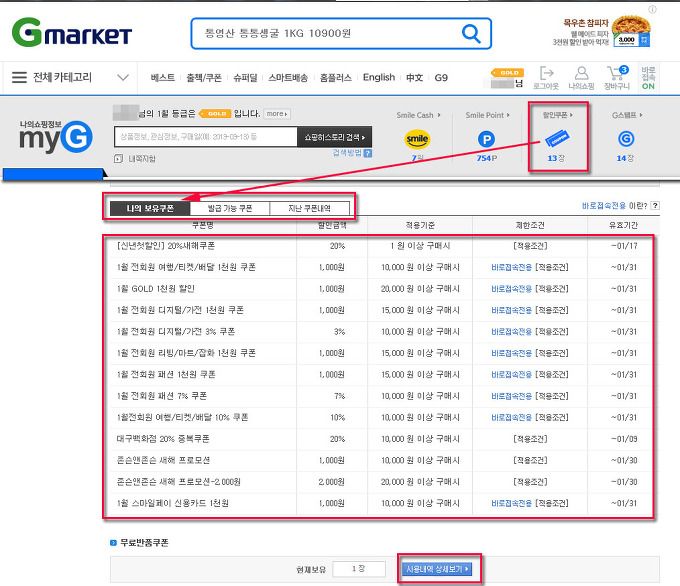This screenshot has width=680, height=586.
Task: Click the 무료반품쿠폰 section heading
Action: coord(144,543)
